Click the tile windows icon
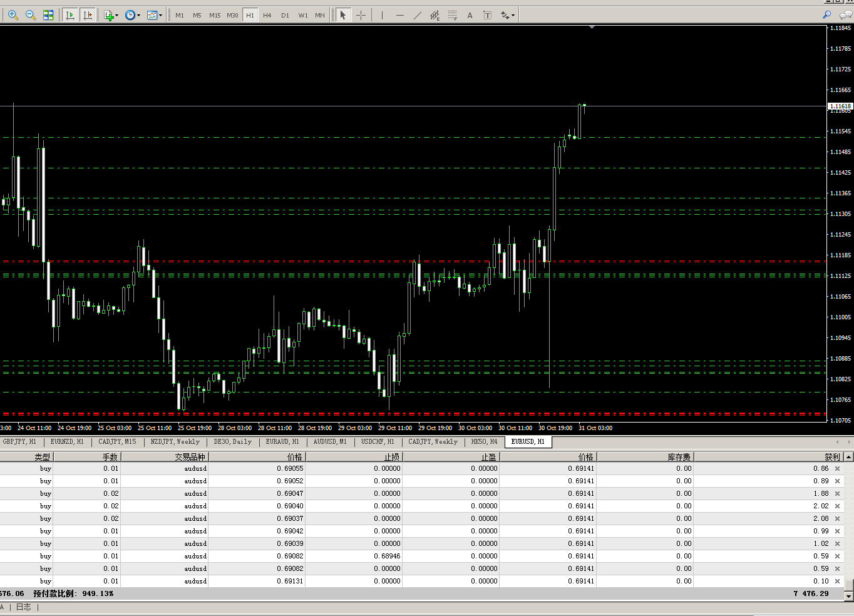Screen dimensions: 854x616 [48, 15]
